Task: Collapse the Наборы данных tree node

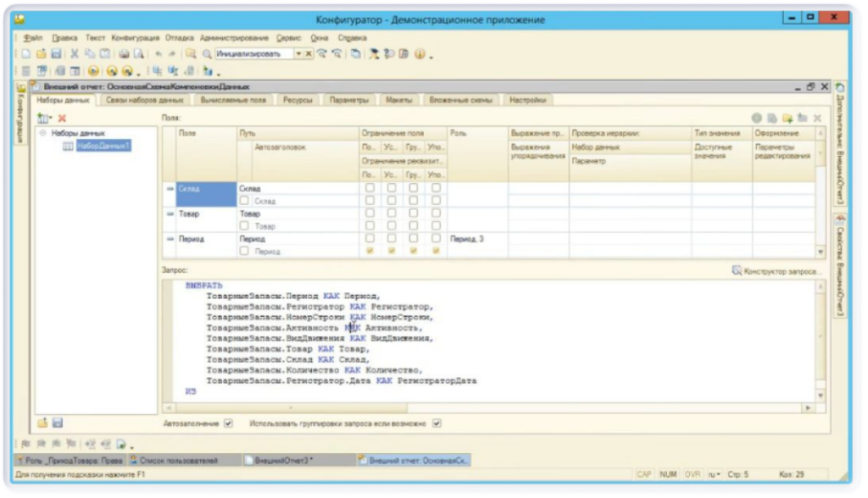Action: pyautogui.click(x=42, y=133)
